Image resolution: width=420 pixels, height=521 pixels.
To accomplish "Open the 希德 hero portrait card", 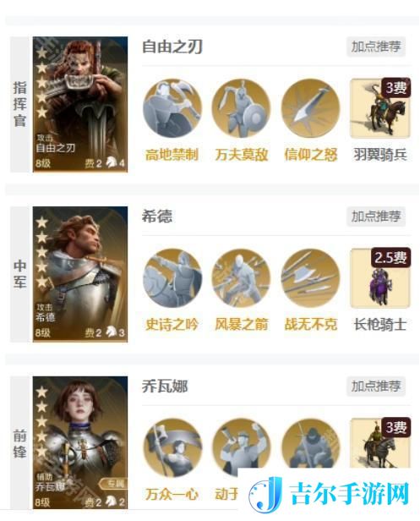I will tap(80, 274).
